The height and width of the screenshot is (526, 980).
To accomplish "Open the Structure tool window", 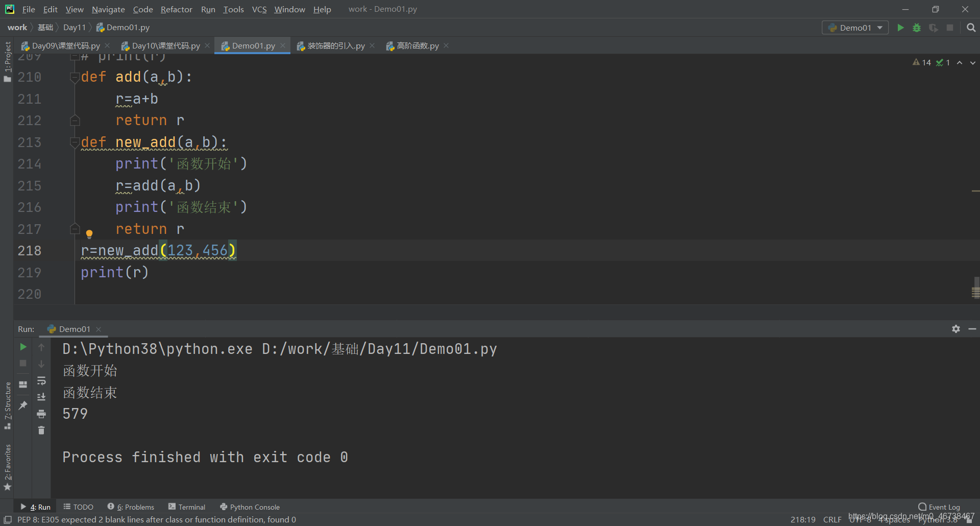I will coord(7,405).
